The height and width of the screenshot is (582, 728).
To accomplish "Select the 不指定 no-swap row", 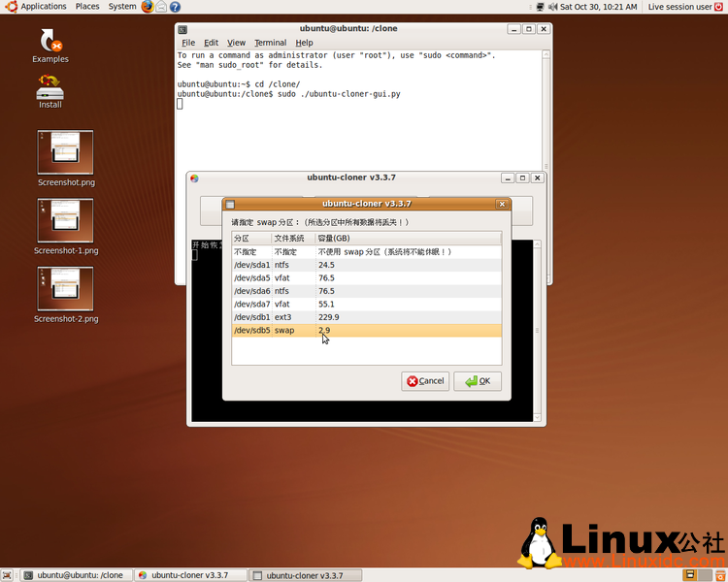I will (367, 252).
